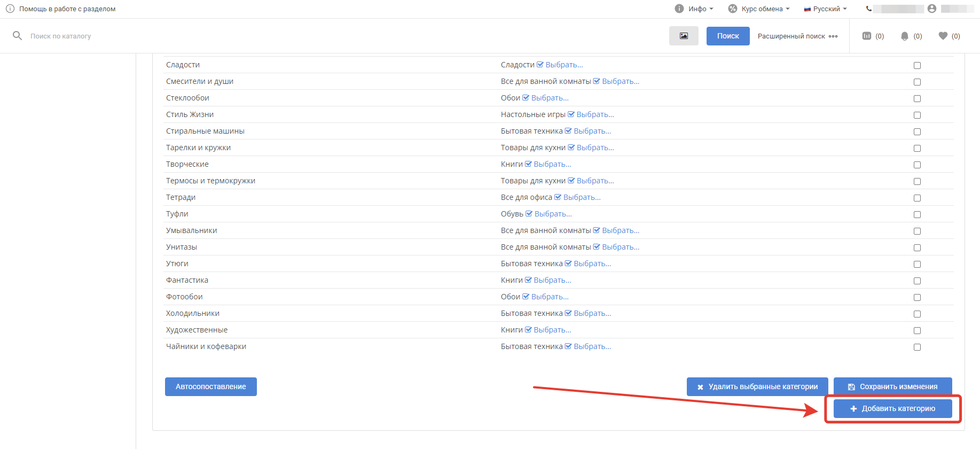Click the catalog search magnifier icon

coord(18,36)
